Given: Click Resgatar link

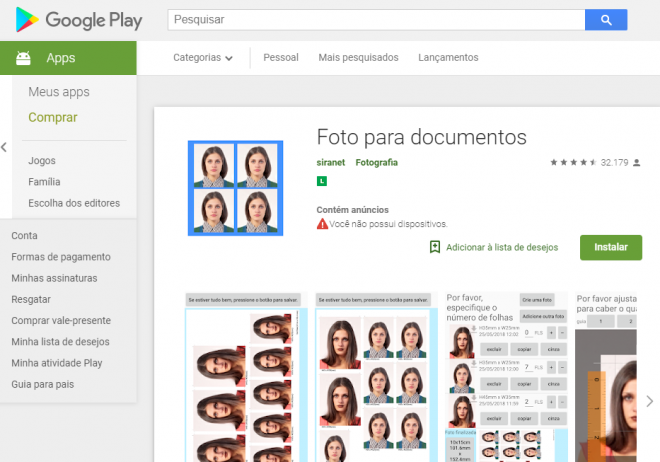Looking at the screenshot, I should (x=31, y=300).
